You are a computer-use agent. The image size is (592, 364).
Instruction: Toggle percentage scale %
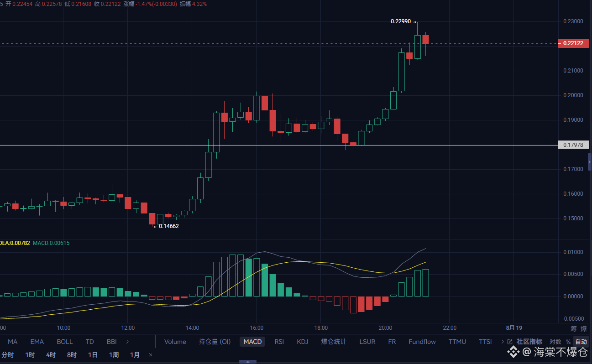click(x=568, y=342)
